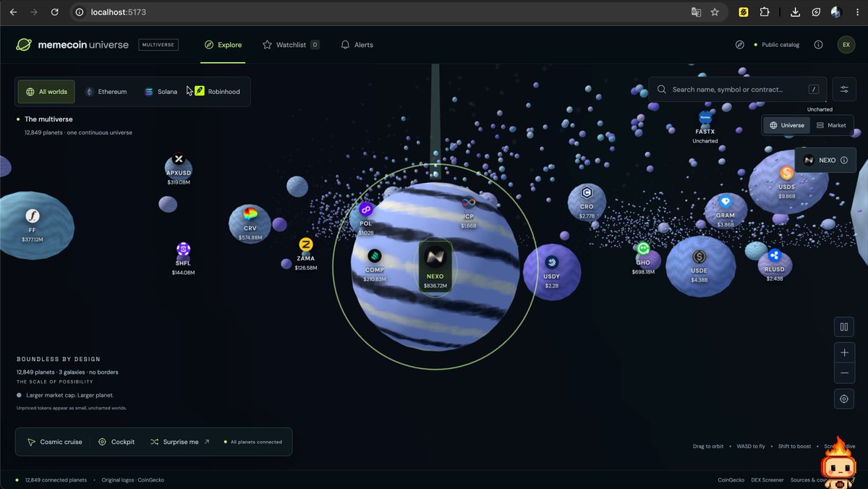This screenshot has height=489, width=868.
Task: Click 'Original logos · CoinGecko' footer text
Action: (x=133, y=480)
